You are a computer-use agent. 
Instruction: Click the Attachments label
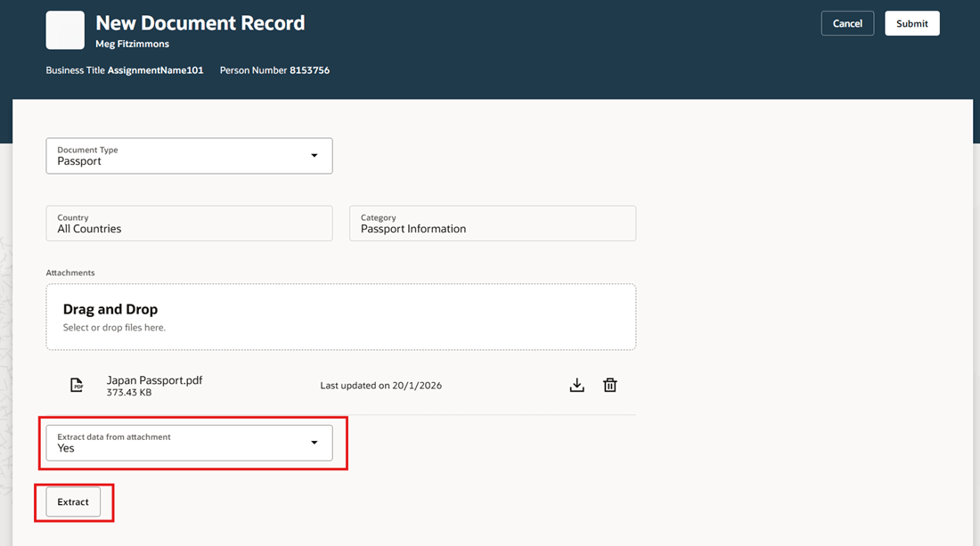click(70, 273)
